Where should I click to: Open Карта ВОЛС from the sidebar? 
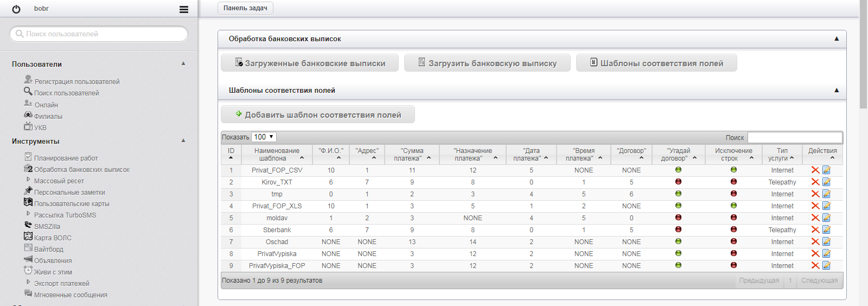click(x=53, y=238)
